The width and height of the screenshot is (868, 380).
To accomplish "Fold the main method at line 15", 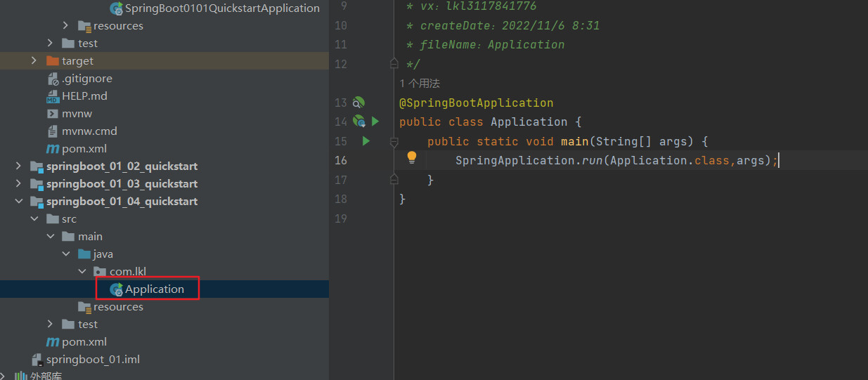I will pyautogui.click(x=394, y=141).
